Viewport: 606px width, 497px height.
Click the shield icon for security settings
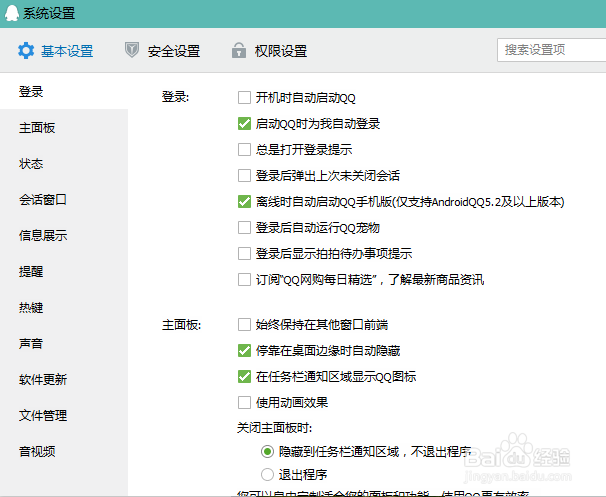point(132,50)
